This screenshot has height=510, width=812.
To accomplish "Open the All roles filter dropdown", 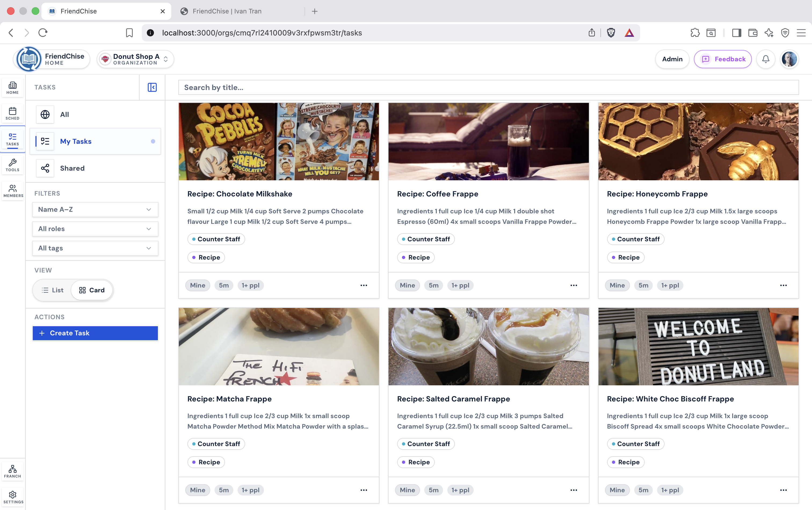I will [x=95, y=229].
